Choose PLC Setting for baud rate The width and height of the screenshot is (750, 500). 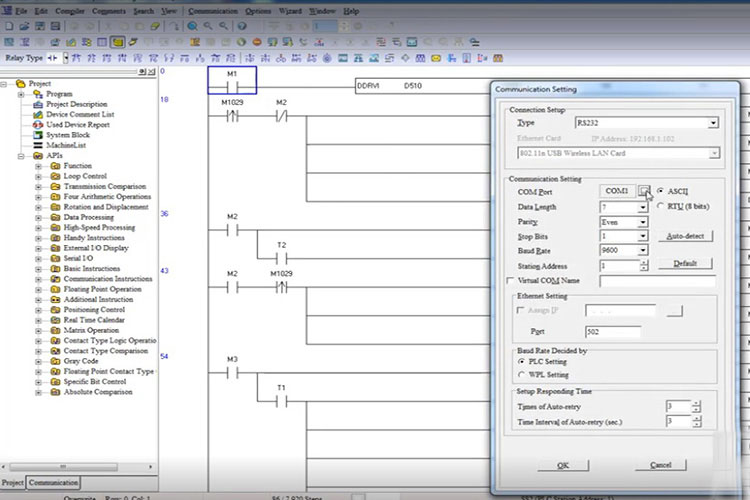[x=521, y=361]
